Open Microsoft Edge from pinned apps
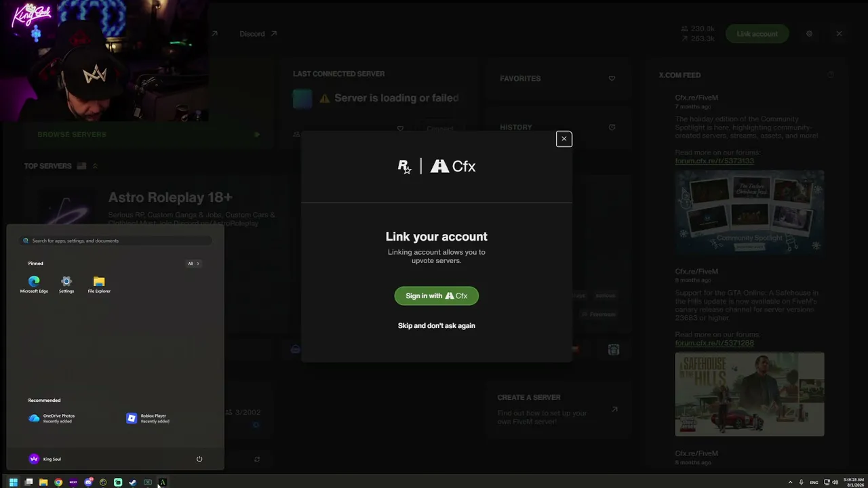Viewport: 868px width, 488px height. tap(34, 284)
